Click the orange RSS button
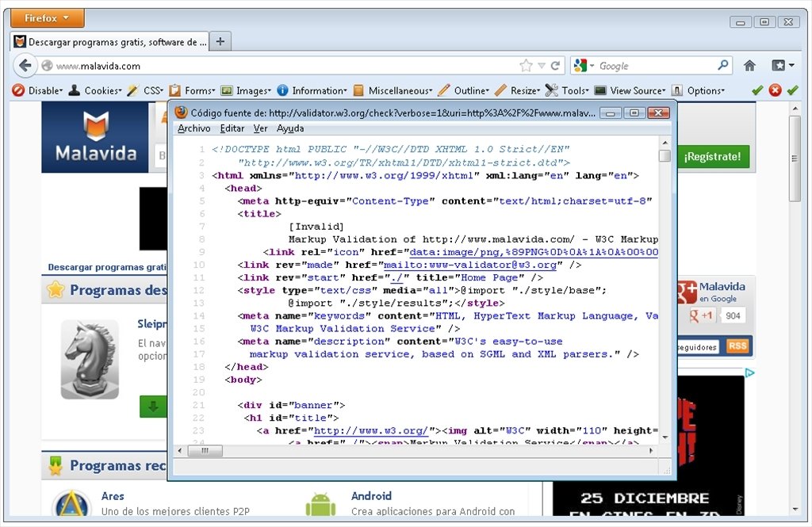Image resolution: width=812 pixels, height=527 pixels. pyautogui.click(x=737, y=346)
